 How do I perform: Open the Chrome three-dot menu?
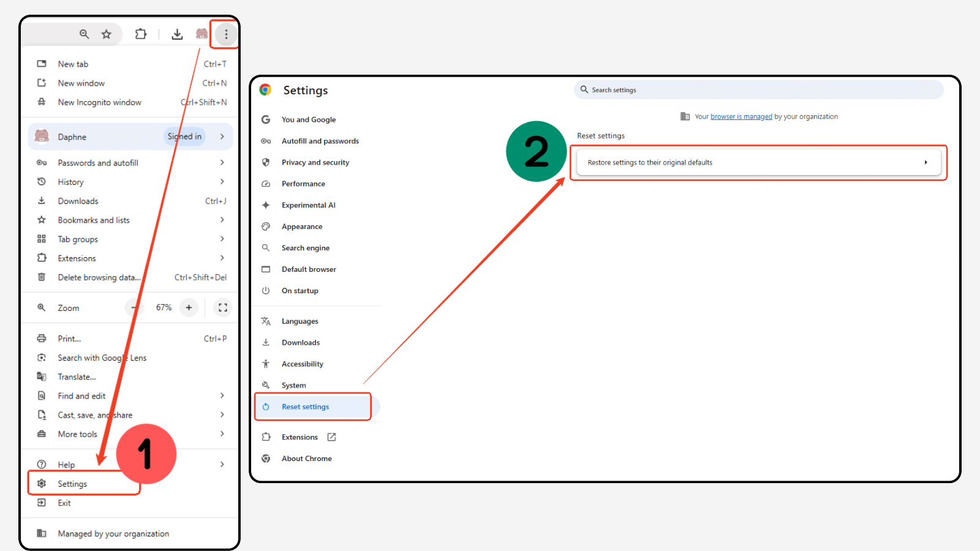[x=225, y=34]
